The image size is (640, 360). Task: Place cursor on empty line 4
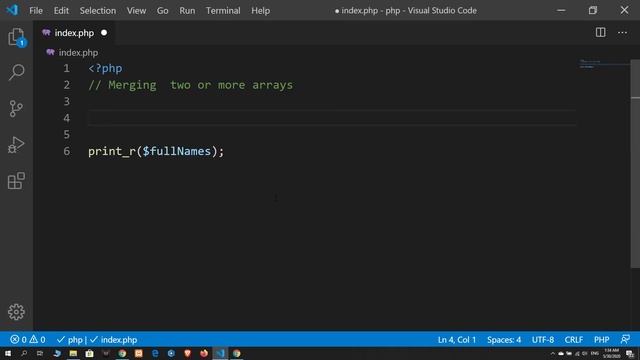331,118
